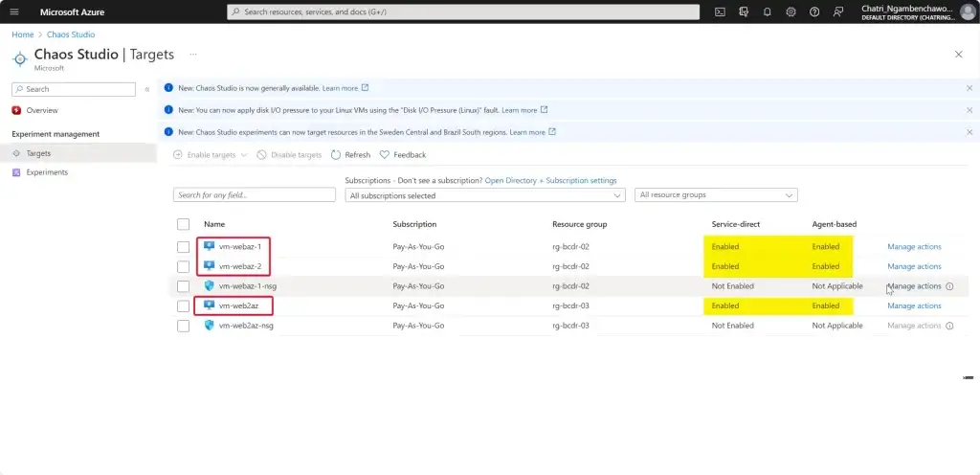
Task: Collapse the left sidebar with double chevron
Action: (x=146, y=89)
